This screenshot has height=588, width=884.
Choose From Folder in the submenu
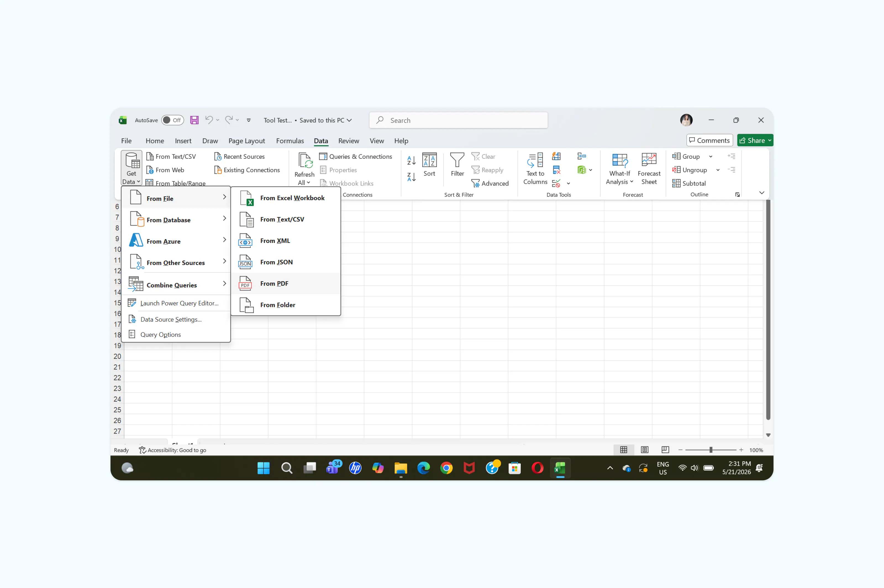coord(286,305)
